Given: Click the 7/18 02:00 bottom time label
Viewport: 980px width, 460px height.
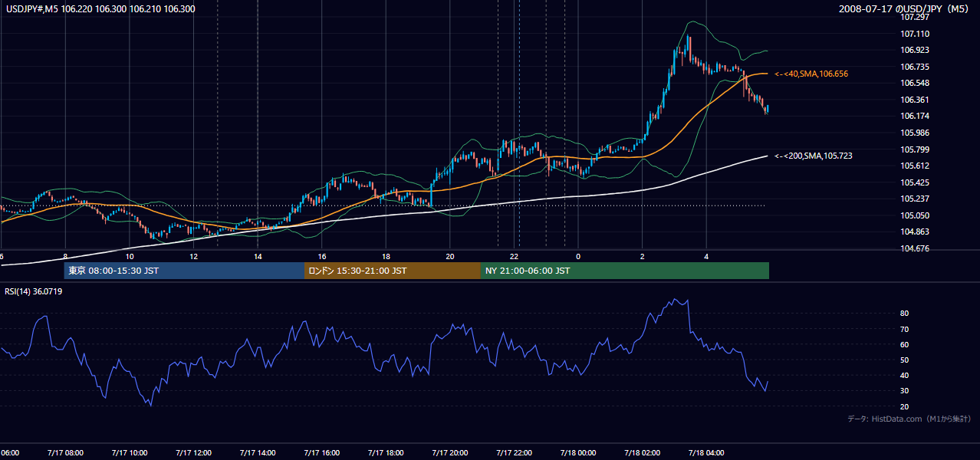Looking at the screenshot, I should pyautogui.click(x=642, y=453).
